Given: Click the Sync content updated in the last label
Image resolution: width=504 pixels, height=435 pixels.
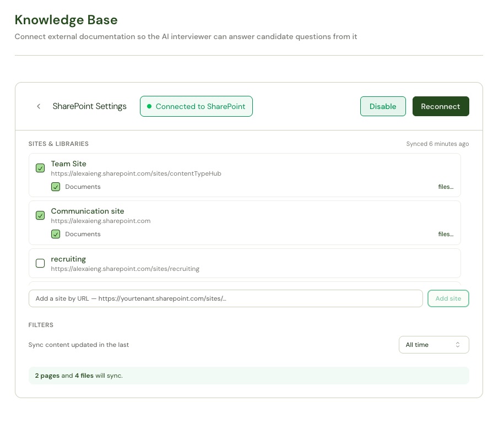Looking at the screenshot, I should pyautogui.click(x=79, y=345).
